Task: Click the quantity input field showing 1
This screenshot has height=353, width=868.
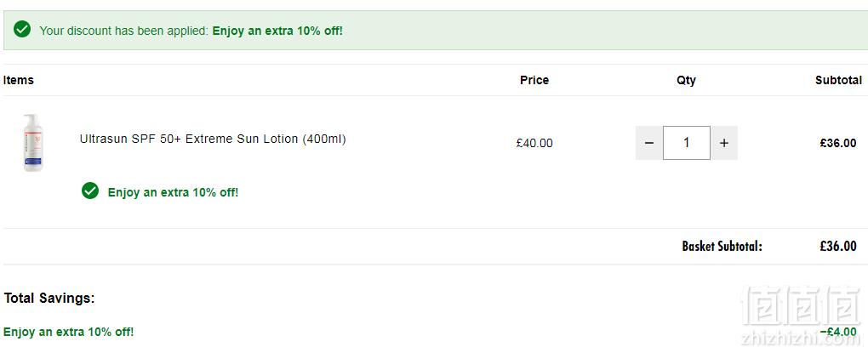Action: pos(687,143)
